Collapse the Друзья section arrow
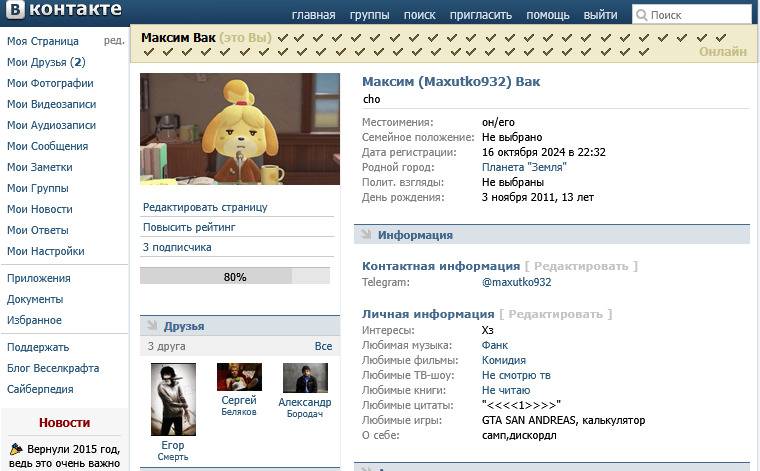This screenshot has height=471, width=760. 152,326
